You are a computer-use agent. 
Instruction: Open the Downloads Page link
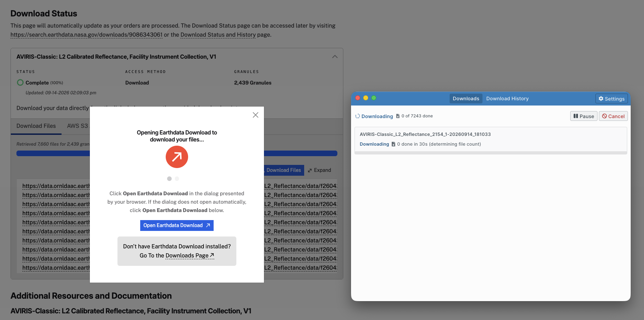click(189, 255)
